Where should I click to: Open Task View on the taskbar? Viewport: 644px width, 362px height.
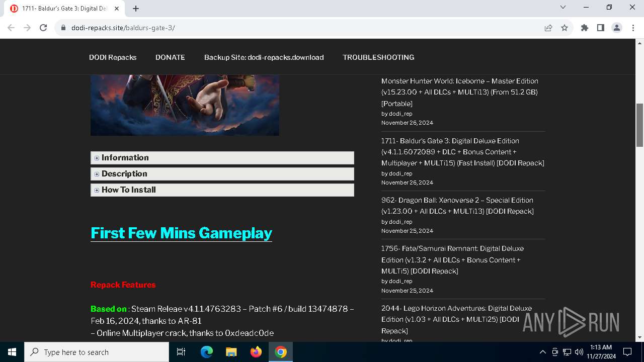click(x=181, y=352)
